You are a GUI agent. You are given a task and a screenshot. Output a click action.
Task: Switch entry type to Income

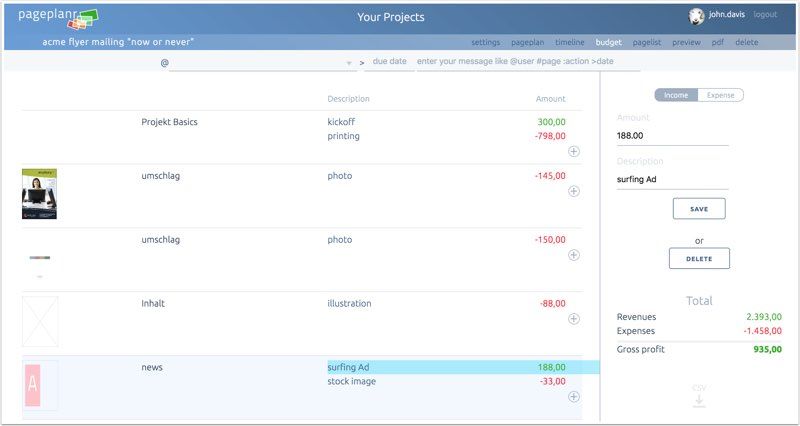pos(676,95)
